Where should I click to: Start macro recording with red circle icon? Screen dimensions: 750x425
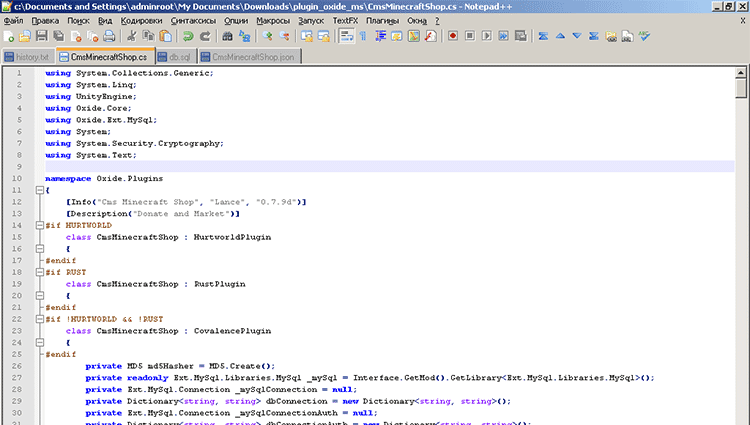pyautogui.click(x=453, y=36)
